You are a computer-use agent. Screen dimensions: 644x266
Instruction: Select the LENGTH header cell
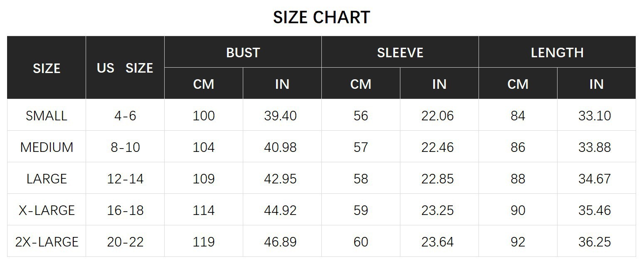[557, 53]
